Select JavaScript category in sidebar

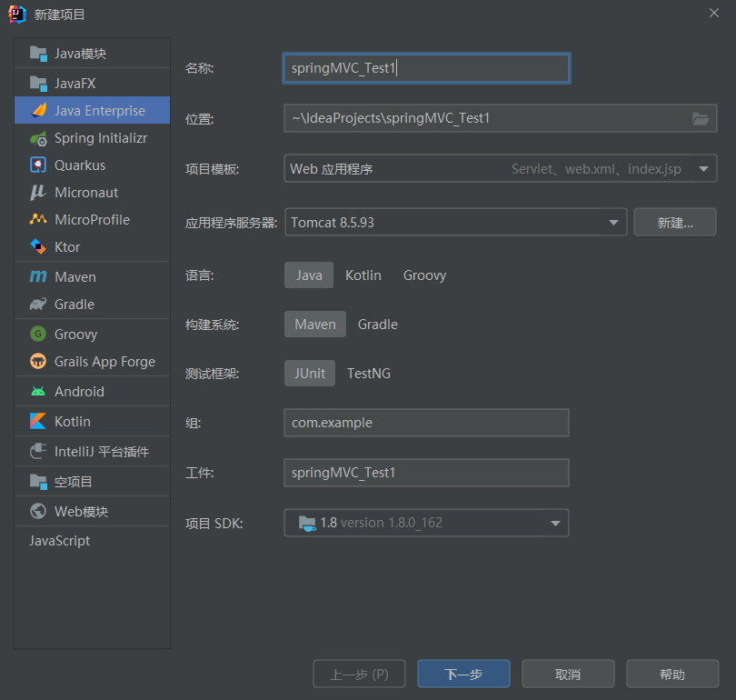(92, 540)
